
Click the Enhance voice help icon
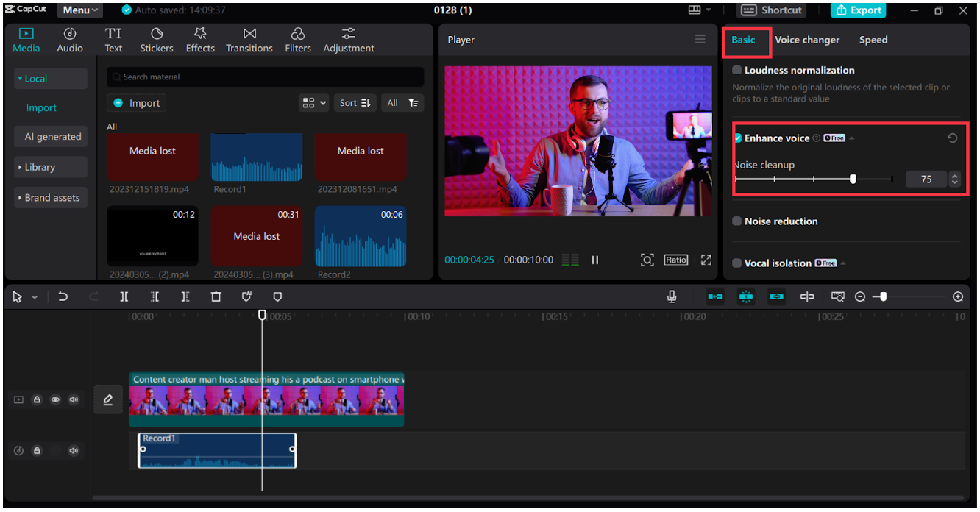(817, 138)
